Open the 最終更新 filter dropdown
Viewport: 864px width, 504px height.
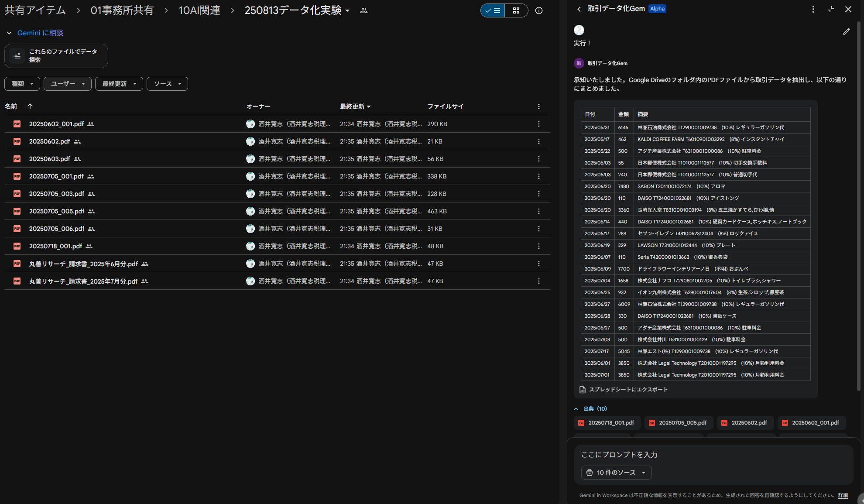click(x=119, y=84)
